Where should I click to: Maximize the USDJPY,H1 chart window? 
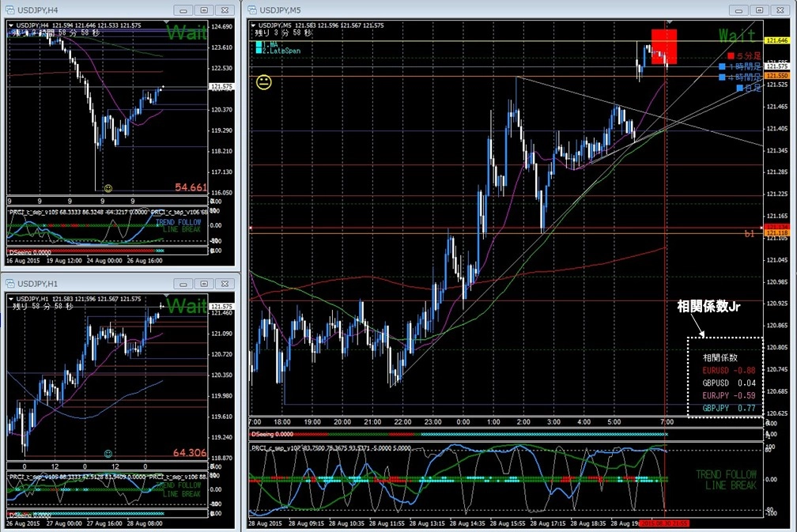(x=204, y=284)
